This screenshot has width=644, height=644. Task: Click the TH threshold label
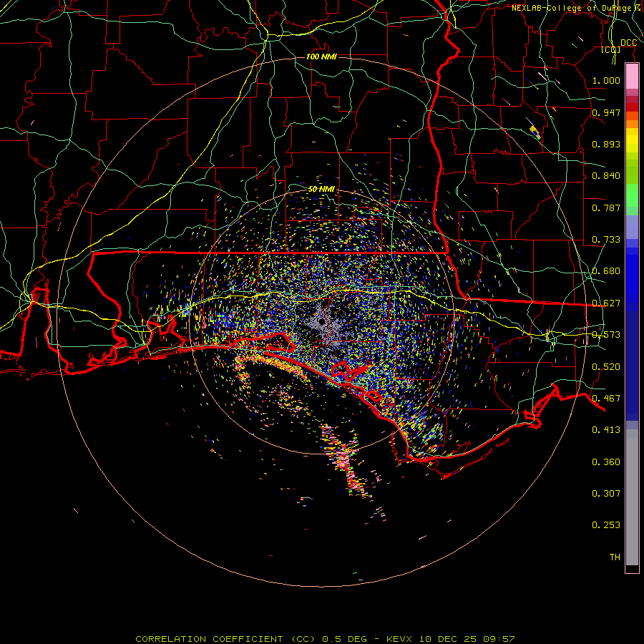(x=615, y=557)
